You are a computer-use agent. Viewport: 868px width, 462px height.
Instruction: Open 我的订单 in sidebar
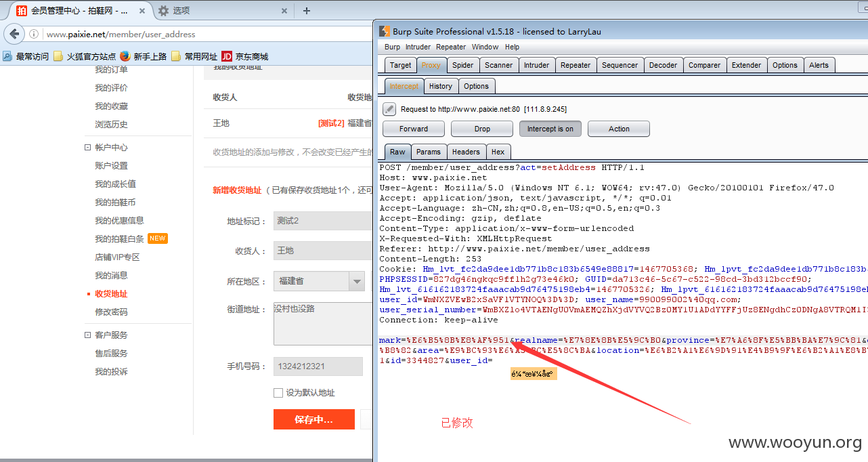click(111, 69)
